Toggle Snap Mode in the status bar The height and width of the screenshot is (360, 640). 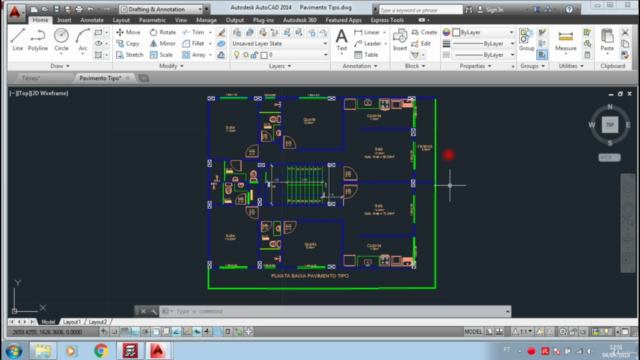coord(115,332)
